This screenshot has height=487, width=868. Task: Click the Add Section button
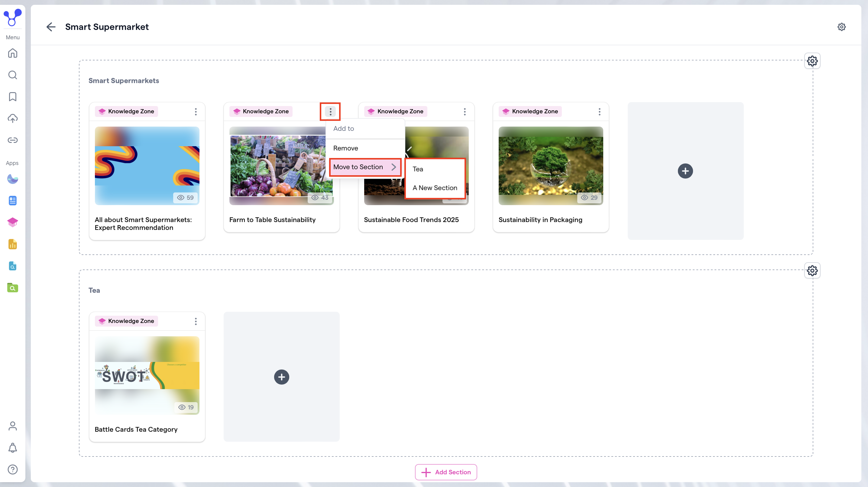click(446, 472)
